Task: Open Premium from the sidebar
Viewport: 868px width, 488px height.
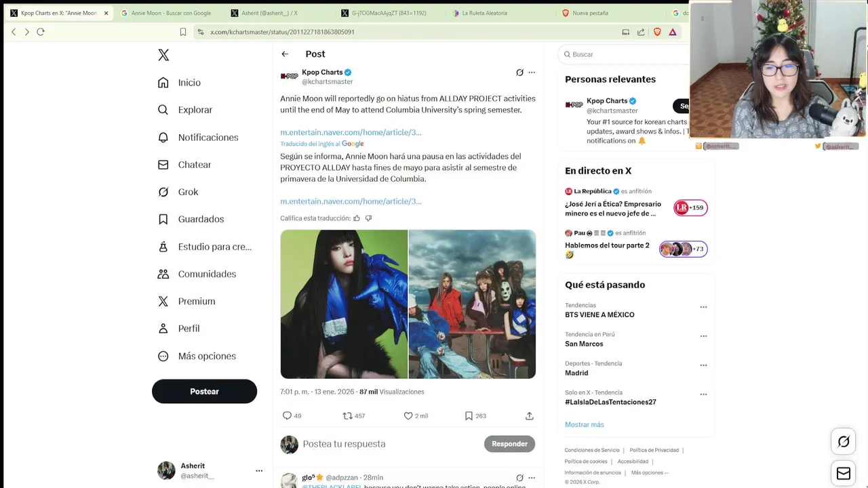Action: point(186,301)
